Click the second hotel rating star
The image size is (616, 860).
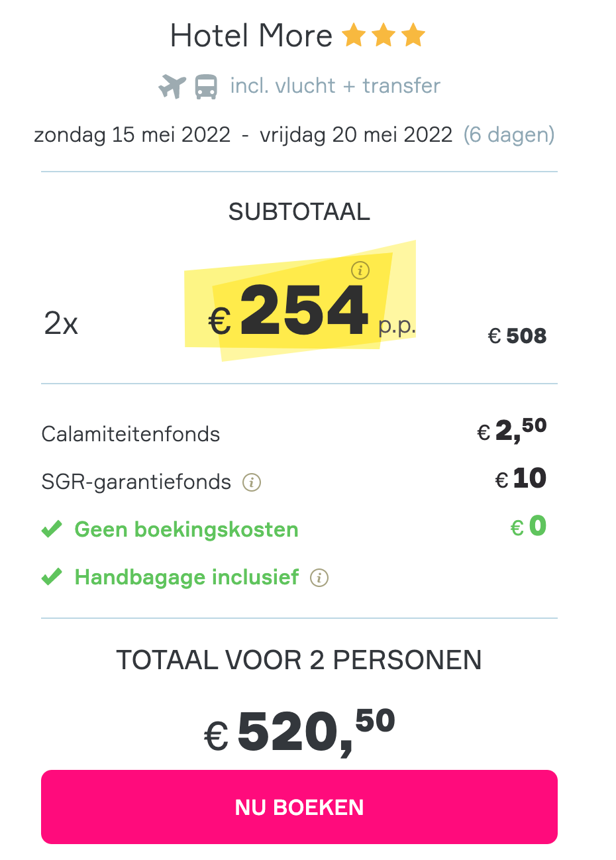[384, 35]
